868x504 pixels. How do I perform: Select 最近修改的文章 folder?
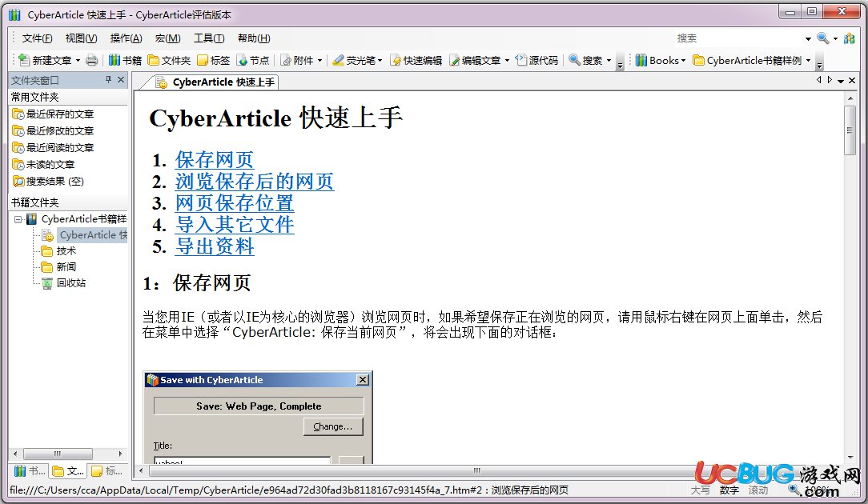coord(53,131)
